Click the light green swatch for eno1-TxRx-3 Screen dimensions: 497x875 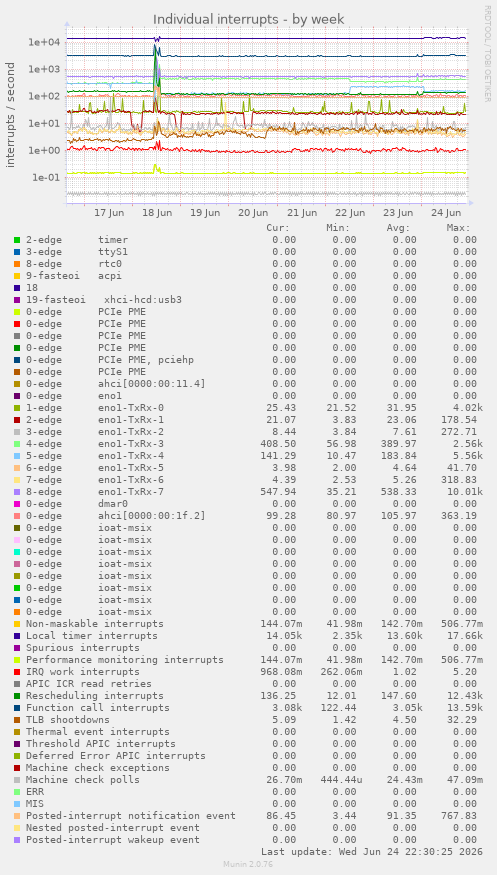click(17, 444)
